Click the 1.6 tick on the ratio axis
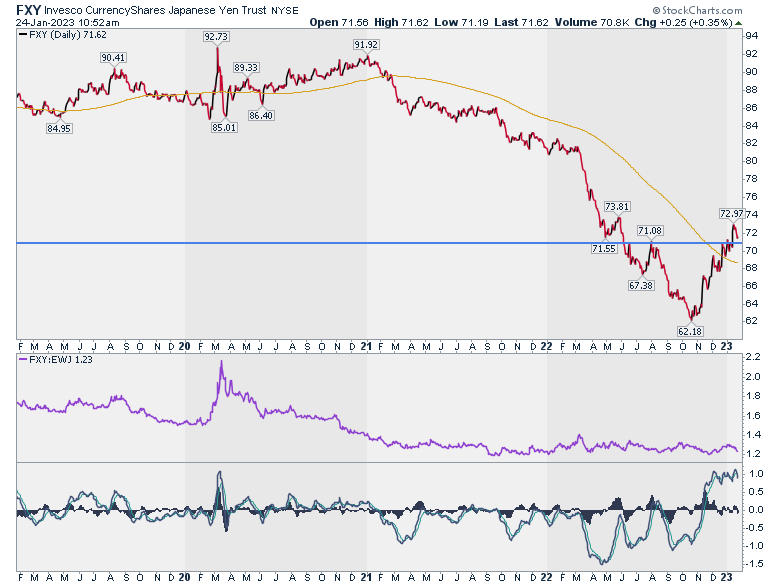Screen dimensions: 780x586 [x=754, y=415]
